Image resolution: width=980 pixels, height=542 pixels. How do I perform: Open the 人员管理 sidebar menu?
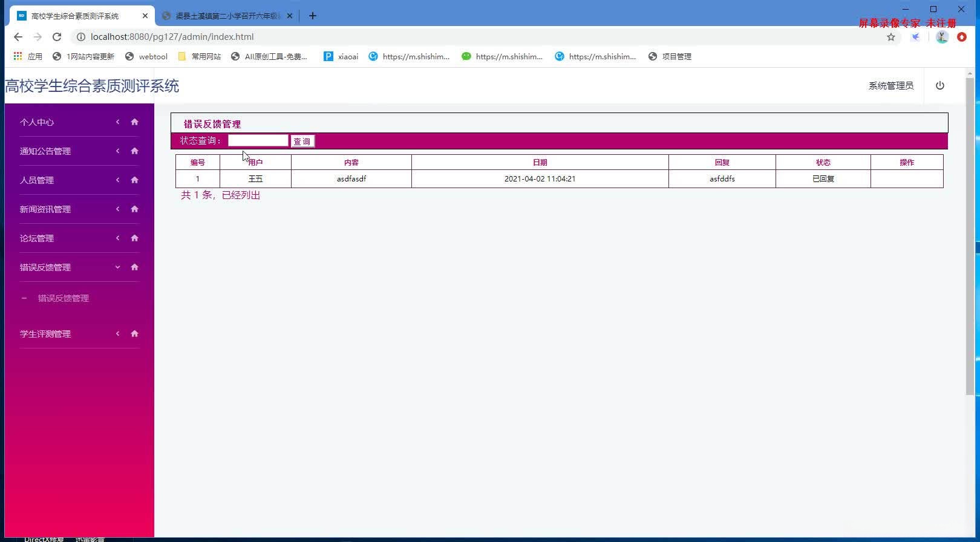click(x=37, y=180)
